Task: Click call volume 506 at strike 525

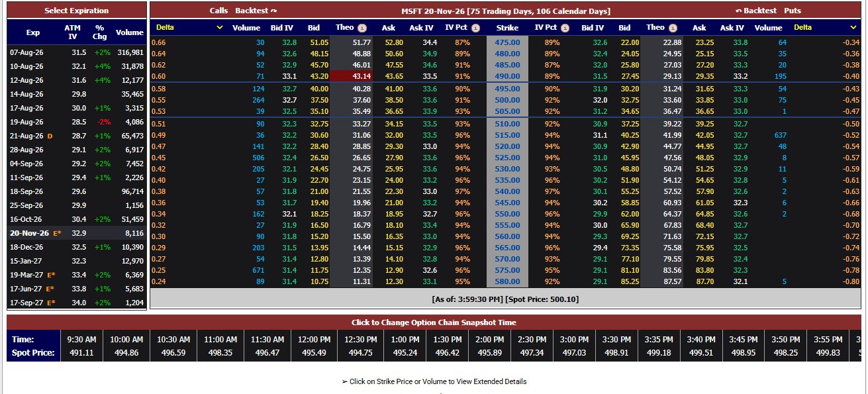Action: 258,158
